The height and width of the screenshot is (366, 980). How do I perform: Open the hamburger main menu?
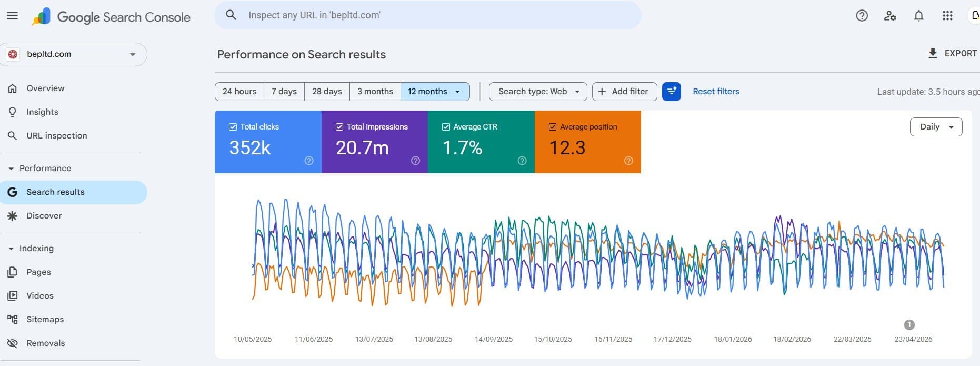12,16
